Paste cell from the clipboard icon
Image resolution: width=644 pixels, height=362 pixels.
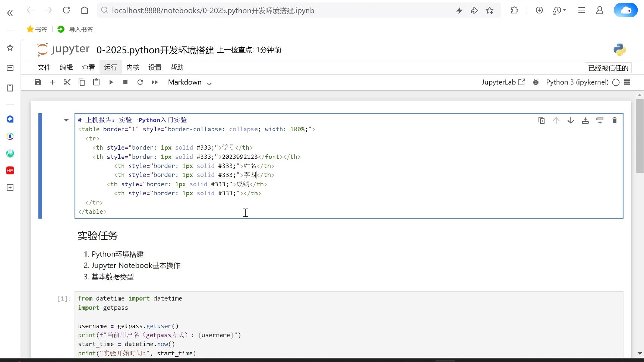[x=96, y=82]
